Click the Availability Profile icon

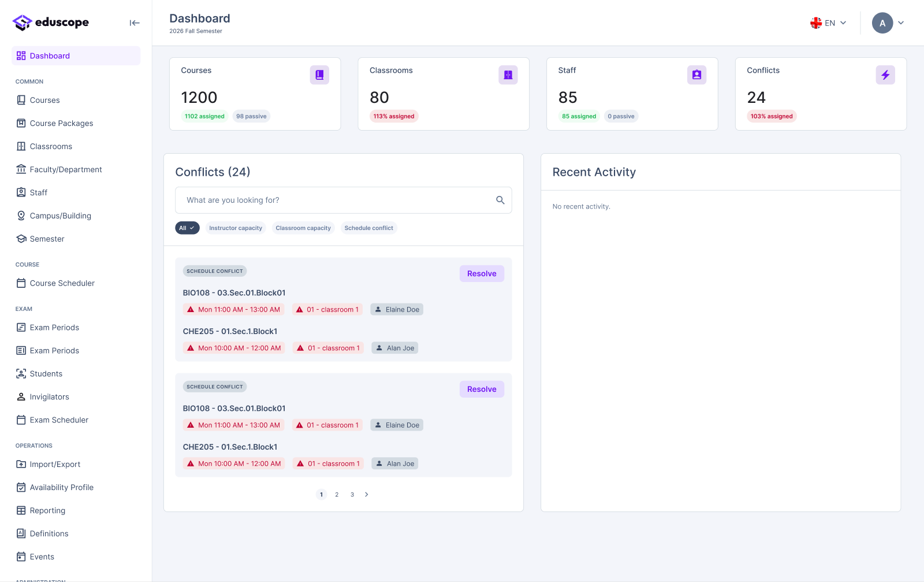21,487
